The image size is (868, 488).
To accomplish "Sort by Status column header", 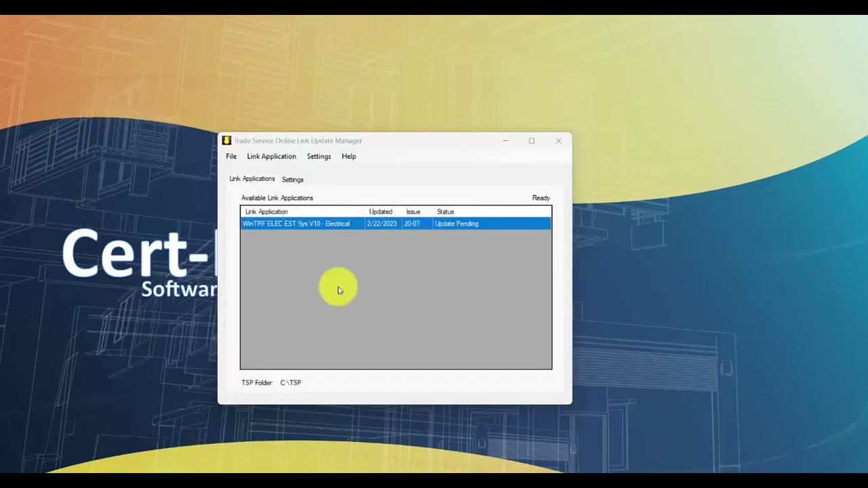I will (492, 211).
